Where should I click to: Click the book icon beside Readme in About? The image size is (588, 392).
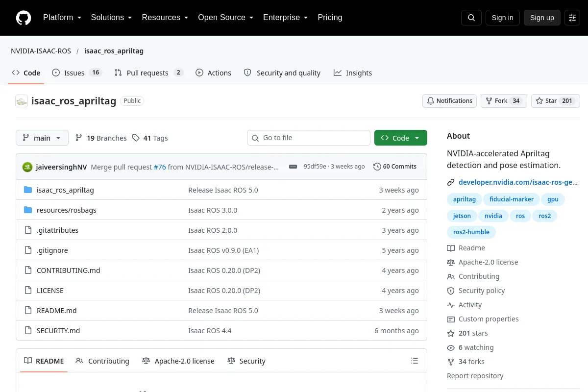pyautogui.click(x=451, y=248)
